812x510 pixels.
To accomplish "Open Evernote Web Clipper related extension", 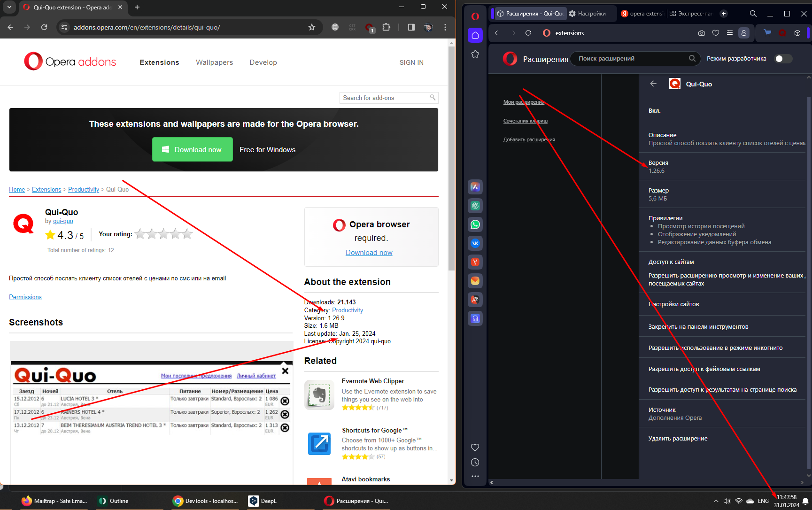I will 373,381.
